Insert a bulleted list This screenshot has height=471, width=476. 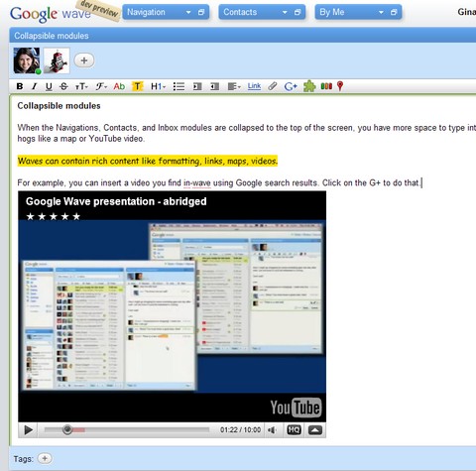[x=178, y=86]
